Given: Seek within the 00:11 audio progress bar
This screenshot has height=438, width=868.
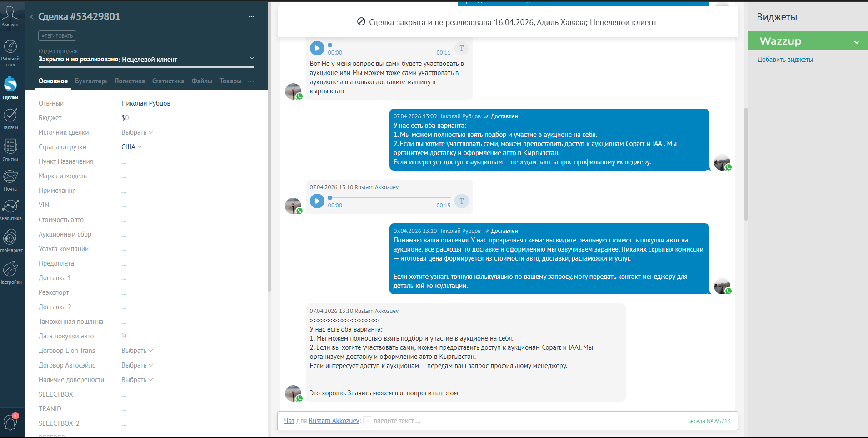Looking at the screenshot, I should [389, 45].
